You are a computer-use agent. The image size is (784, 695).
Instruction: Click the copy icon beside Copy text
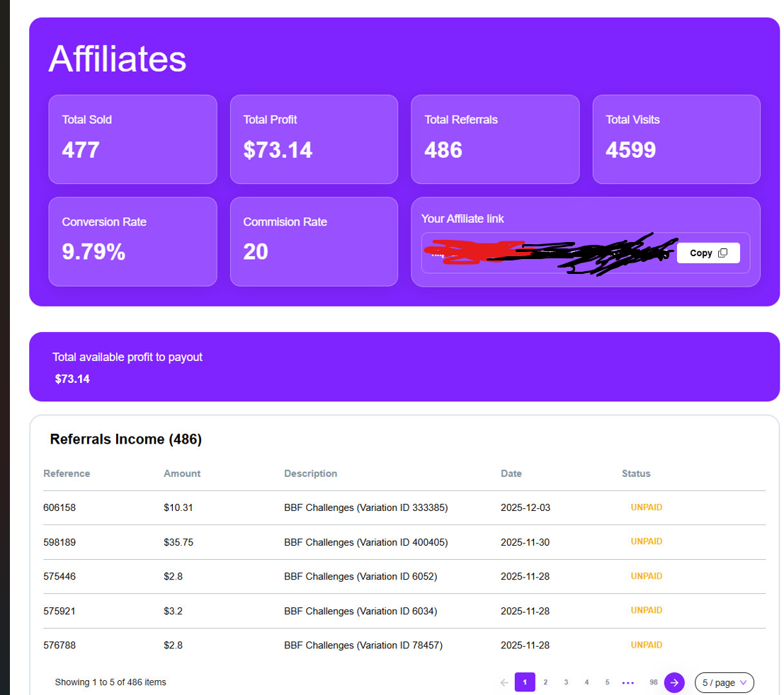[x=722, y=253]
